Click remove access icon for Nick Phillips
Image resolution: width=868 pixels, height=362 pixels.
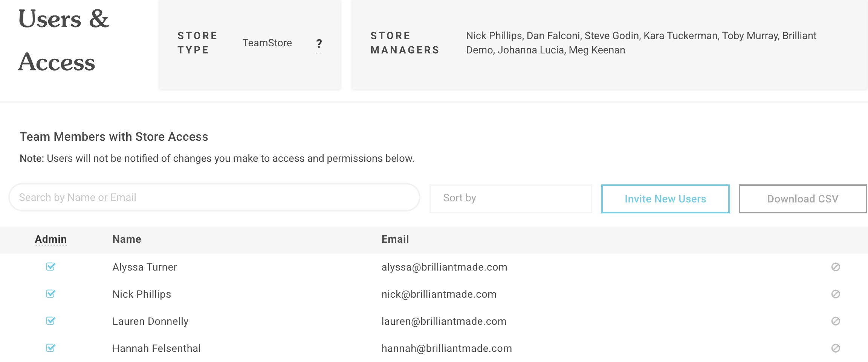click(x=836, y=294)
